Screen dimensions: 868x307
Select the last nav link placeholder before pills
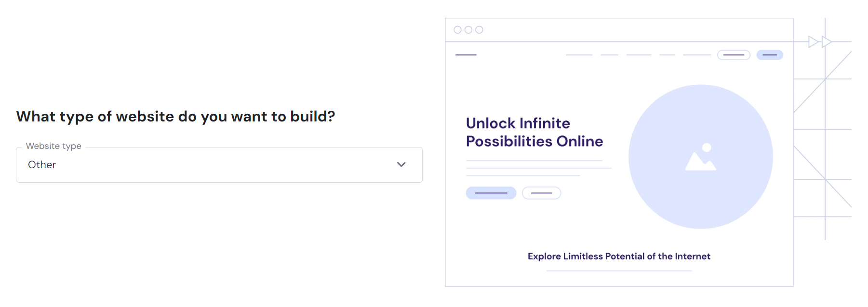(697, 55)
